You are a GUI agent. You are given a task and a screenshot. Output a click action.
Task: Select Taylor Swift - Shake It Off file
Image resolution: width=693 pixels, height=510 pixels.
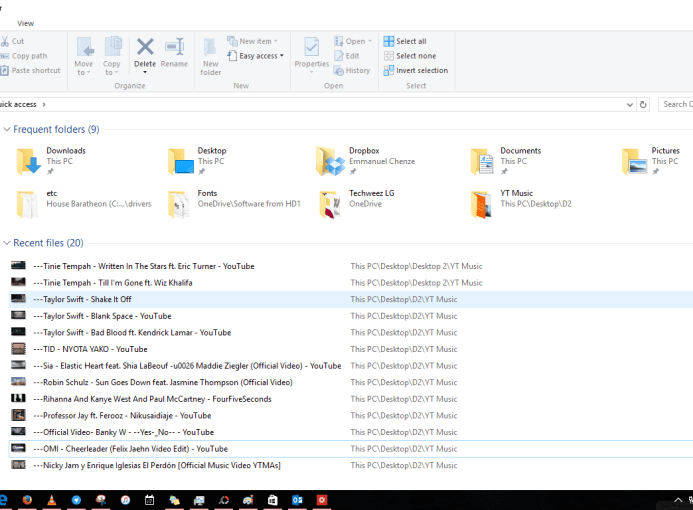351,299
